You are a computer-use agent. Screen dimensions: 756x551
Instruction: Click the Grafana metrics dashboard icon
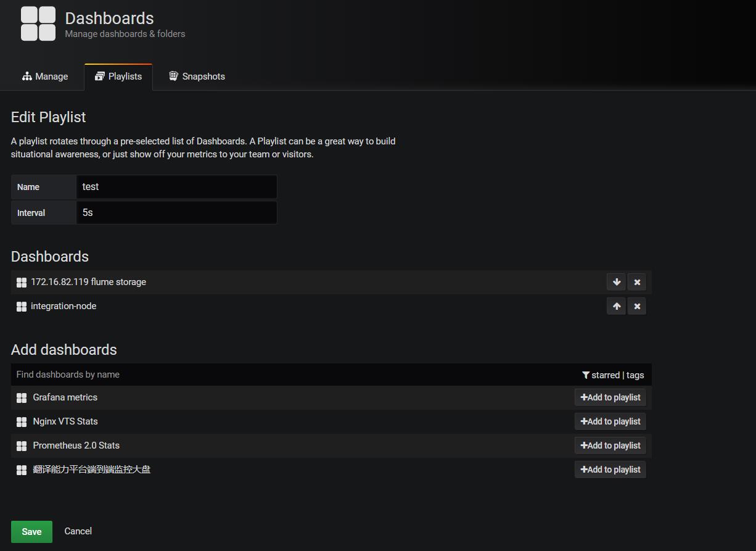pyautogui.click(x=22, y=398)
